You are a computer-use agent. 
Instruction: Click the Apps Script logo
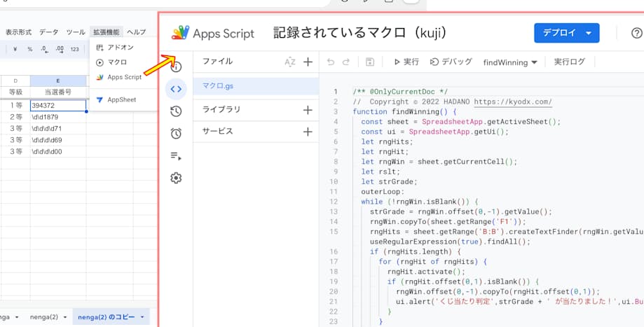(180, 33)
